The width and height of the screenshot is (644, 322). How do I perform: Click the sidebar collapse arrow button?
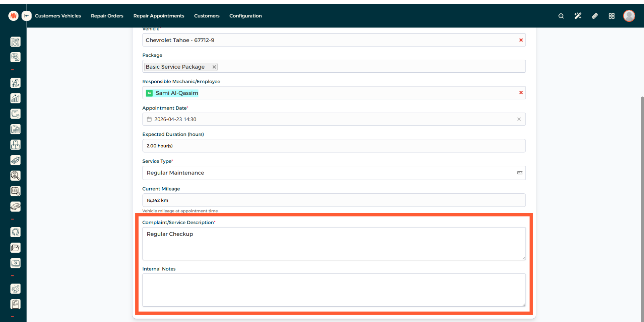(26, 16)
